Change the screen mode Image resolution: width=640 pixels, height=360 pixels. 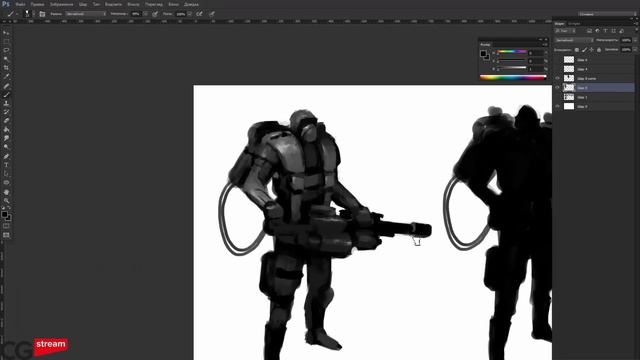point(6,235)
